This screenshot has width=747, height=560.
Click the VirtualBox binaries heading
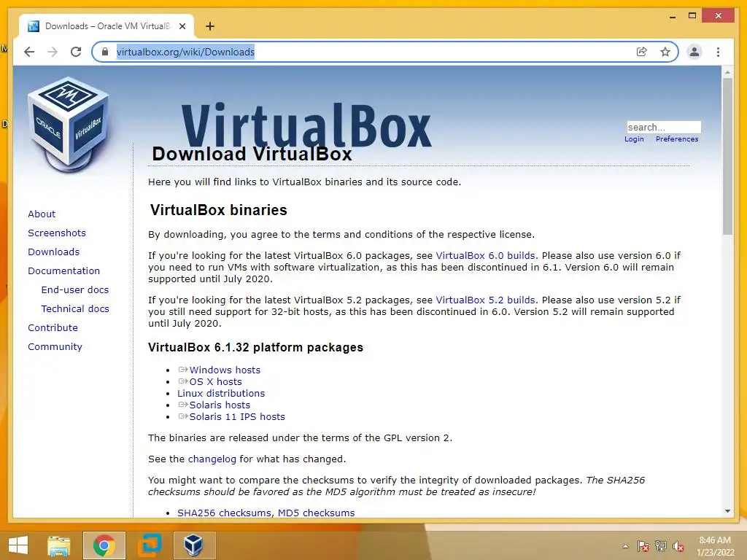point(219,210)
